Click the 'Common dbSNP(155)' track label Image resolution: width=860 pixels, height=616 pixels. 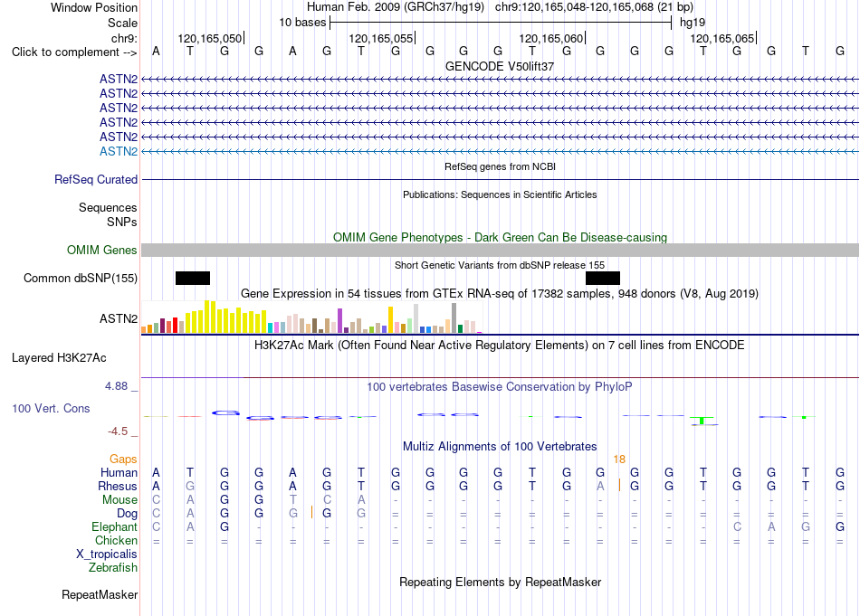pyautogui.click(x=81, y=278)
